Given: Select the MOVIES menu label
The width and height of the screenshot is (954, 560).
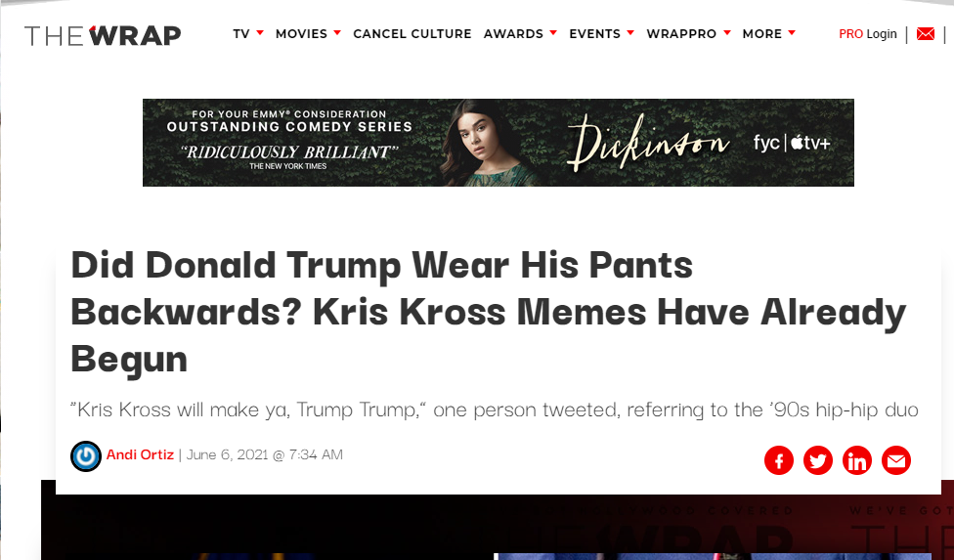Looking at the screenshot, I should (x=301, y=34).
